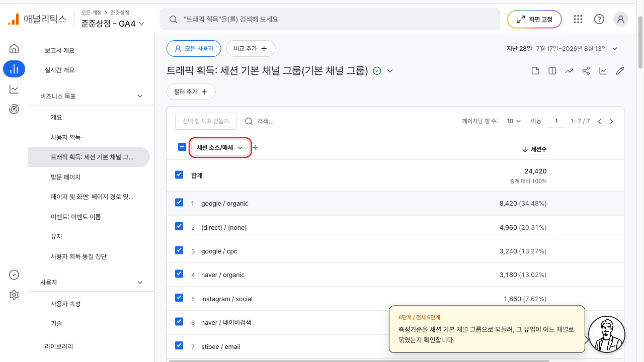Screen dimensions: 644x362
Task: Open 라이브러리 link in sidebar
Action: (59, 346)
